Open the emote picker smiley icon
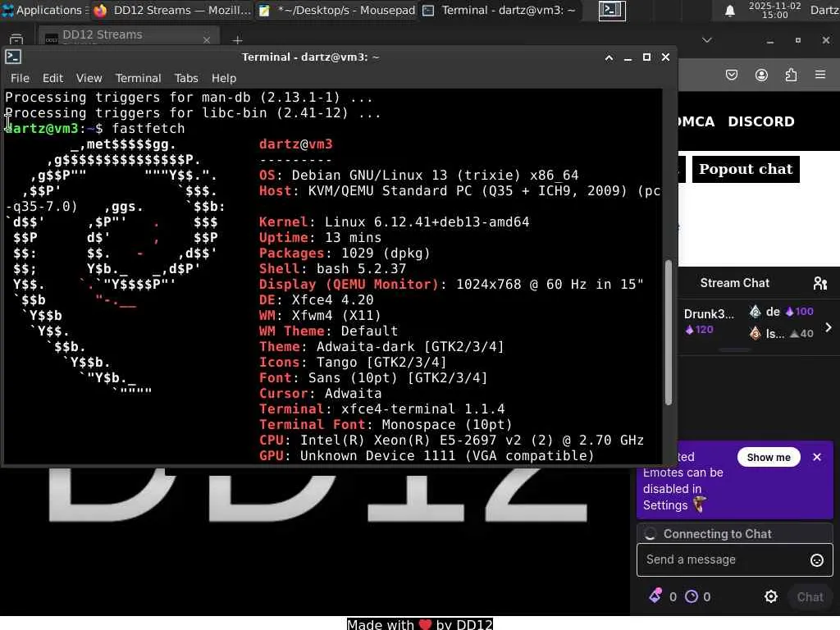Screen dimensions: 840x630 point(816,560)
